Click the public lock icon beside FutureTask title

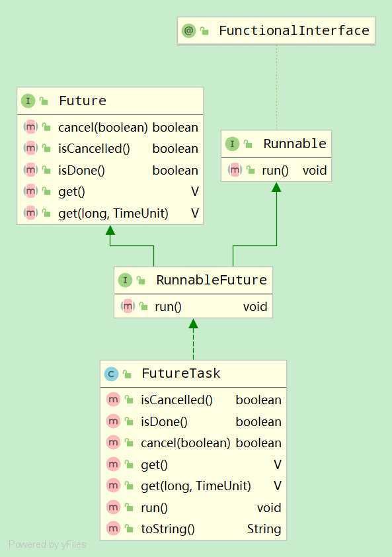click(x=127, y=374)
